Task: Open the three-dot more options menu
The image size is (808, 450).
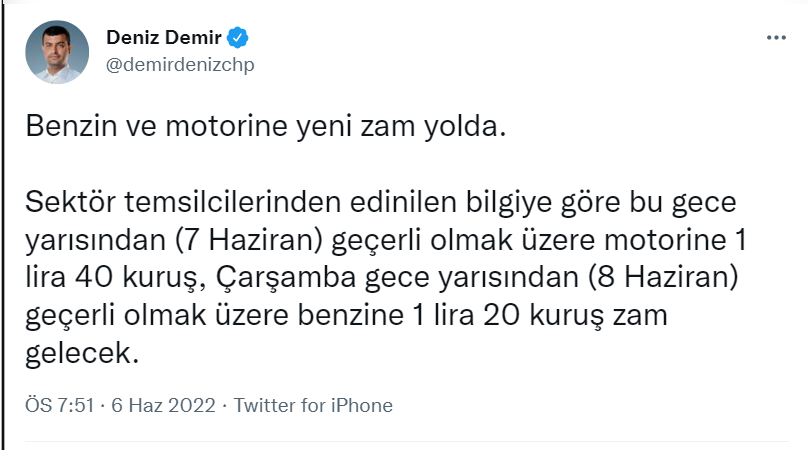Action: coord(776,37)
